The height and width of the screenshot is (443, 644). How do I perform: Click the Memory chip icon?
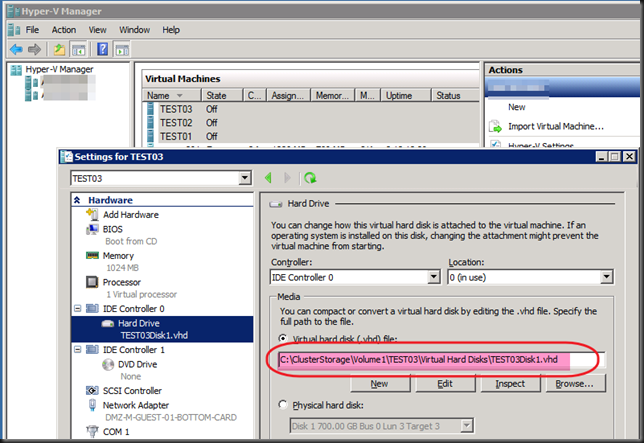(92, 255)
